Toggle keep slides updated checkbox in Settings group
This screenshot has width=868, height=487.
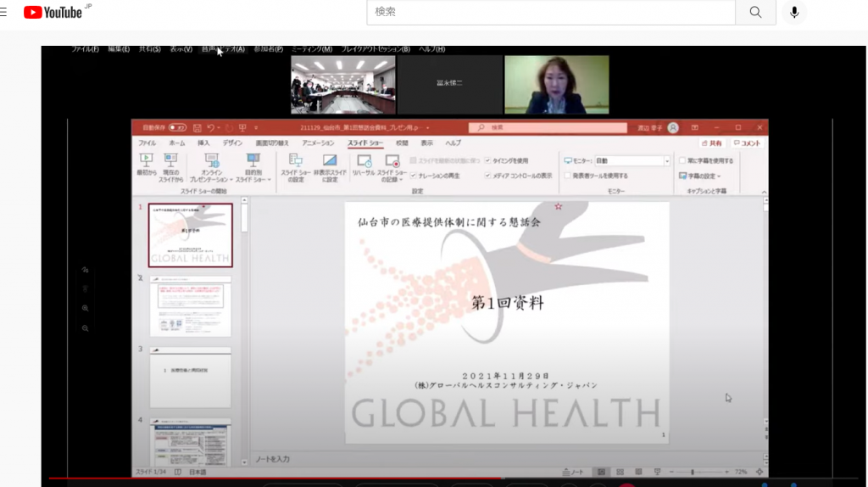413,160
